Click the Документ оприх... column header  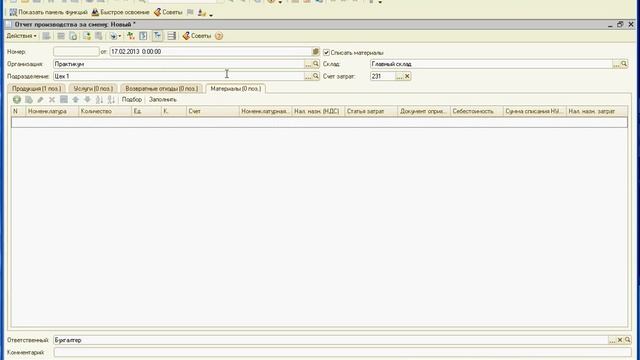point(424,111)
